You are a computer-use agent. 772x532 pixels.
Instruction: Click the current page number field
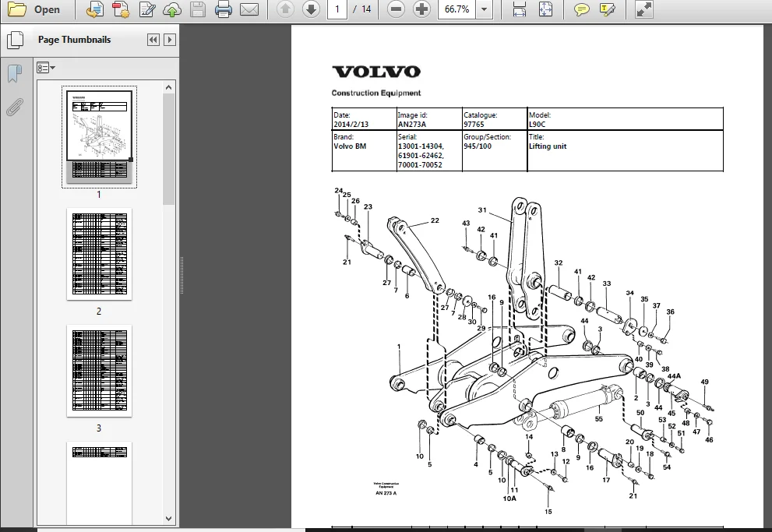pos(337,9)
